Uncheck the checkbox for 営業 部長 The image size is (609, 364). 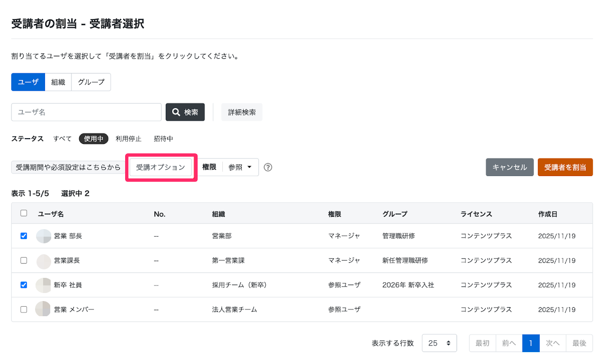click(24, 236)
